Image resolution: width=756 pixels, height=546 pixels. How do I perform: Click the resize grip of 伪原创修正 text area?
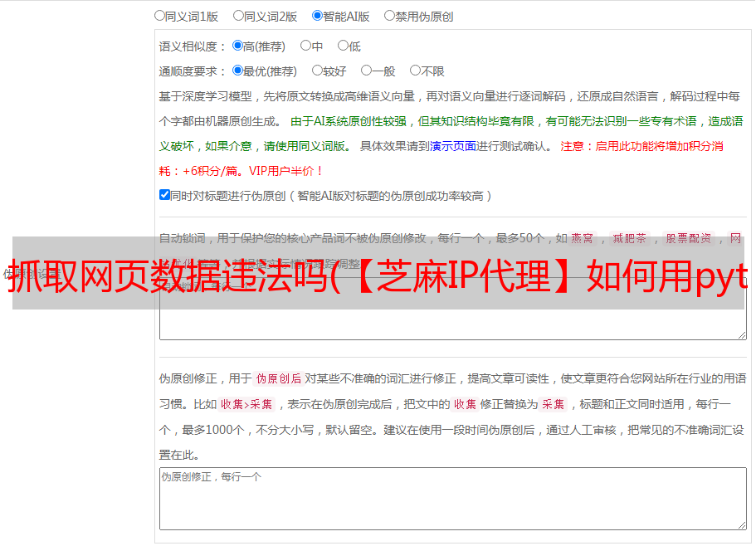point(742,525)
